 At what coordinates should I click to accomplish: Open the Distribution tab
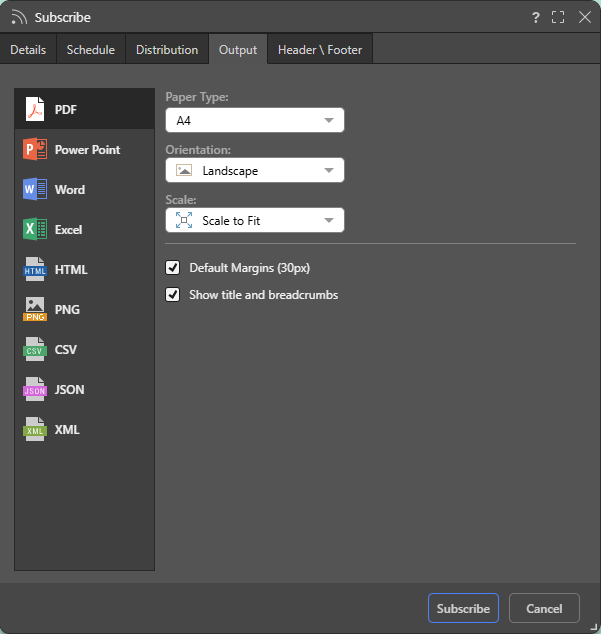click(x=167, y=50)
